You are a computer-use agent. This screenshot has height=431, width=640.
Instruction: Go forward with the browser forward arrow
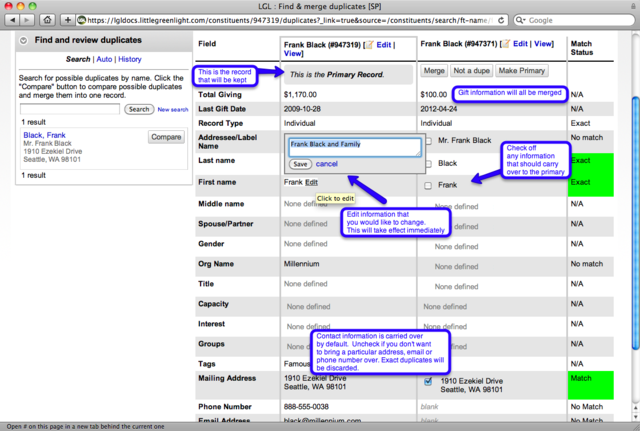[x=27, y=20]
